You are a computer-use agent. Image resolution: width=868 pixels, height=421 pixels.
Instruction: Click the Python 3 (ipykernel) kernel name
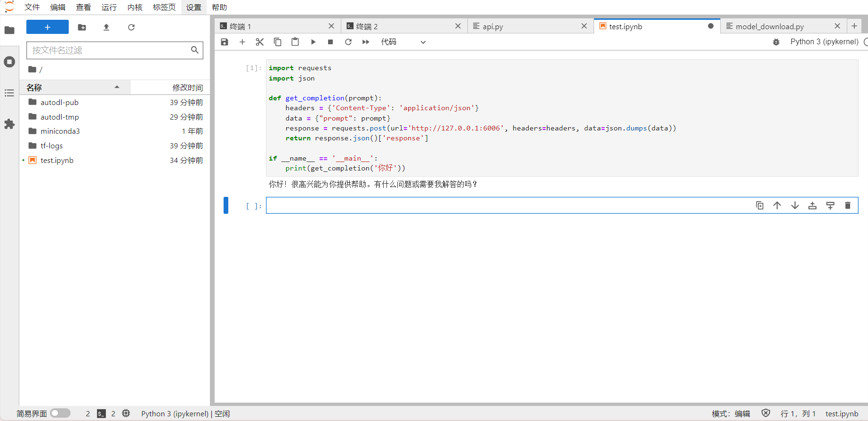click(824, 42)
